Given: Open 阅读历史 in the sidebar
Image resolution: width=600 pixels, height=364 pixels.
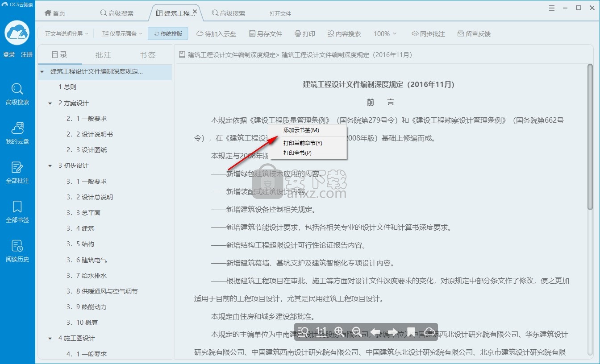Looking at the screenshot, I should click(17, 251).
